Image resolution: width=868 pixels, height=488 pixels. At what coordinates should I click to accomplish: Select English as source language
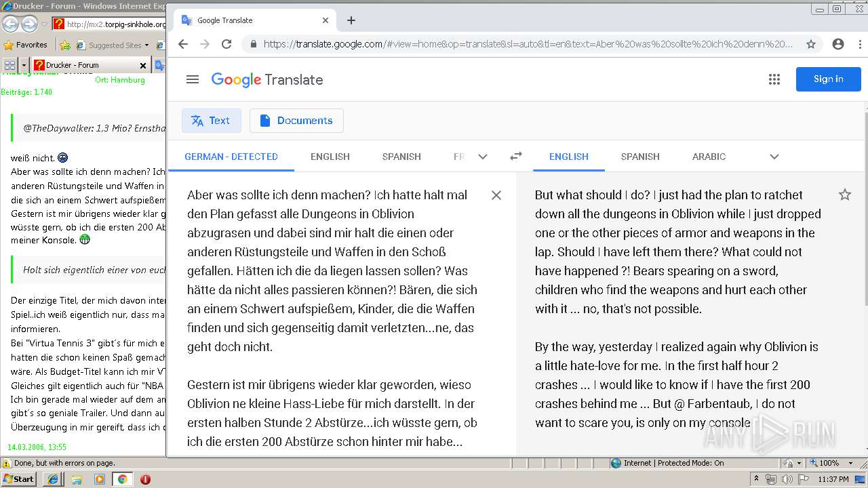(330, 157)
